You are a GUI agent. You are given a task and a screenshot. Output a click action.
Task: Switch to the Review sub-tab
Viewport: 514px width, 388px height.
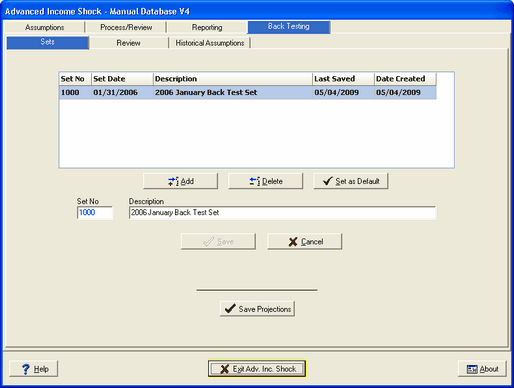click(128, 43)
